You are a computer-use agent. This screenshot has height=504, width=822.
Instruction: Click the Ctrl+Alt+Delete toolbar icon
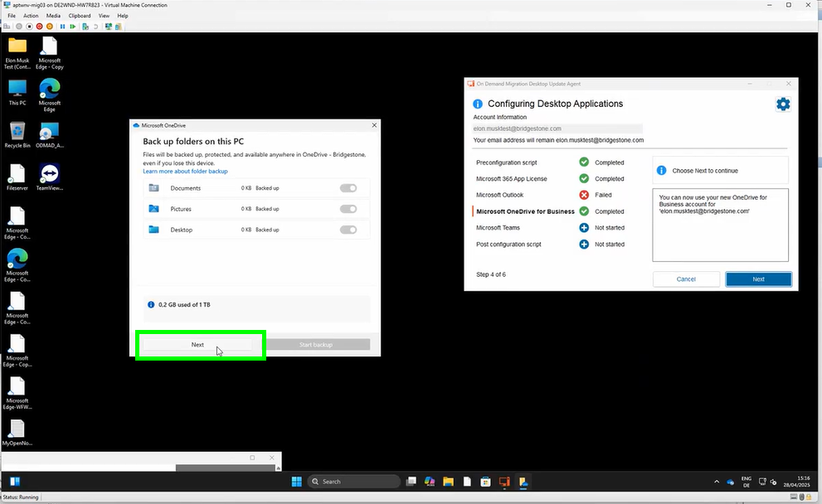[x=7, y=27]
